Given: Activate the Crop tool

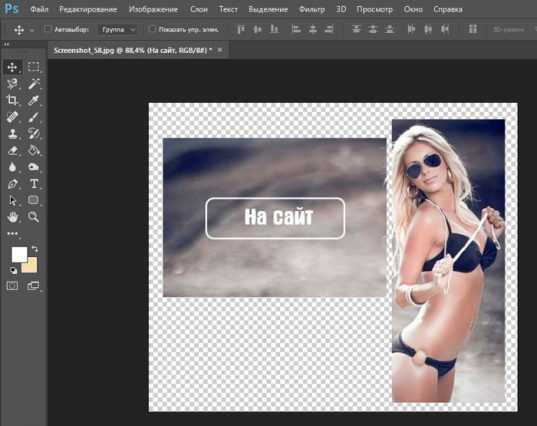Looking at the screenshot, I should (x=13, y=100).
